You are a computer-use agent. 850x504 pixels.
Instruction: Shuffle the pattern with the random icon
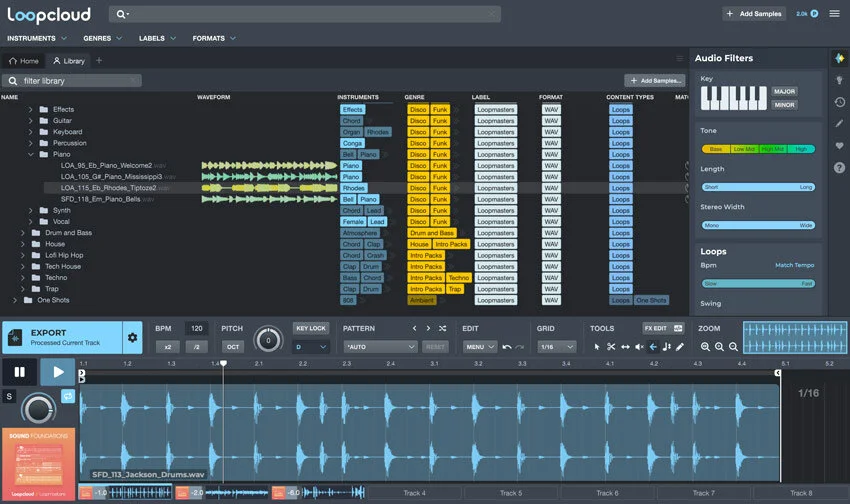tap(442, 328)
